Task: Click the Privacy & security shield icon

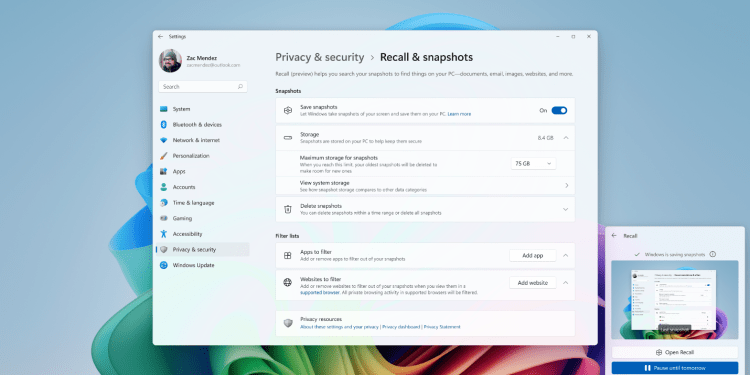Action: coord(164,250)
